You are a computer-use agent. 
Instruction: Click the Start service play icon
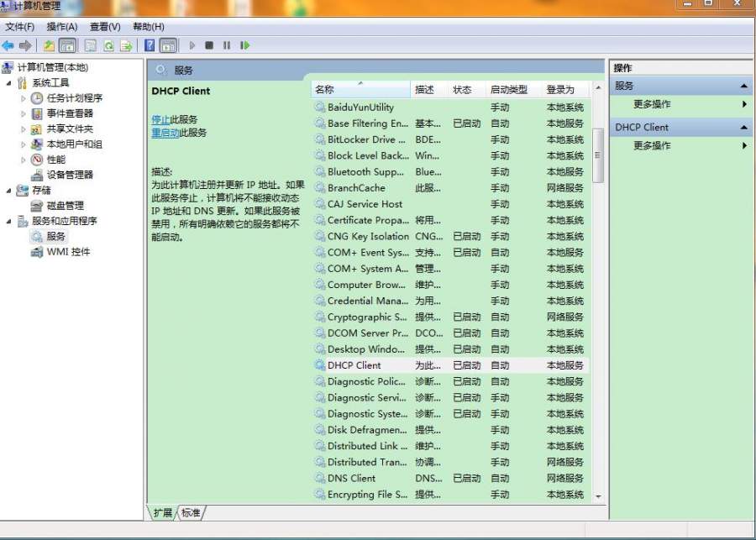[x=192, y=45]
